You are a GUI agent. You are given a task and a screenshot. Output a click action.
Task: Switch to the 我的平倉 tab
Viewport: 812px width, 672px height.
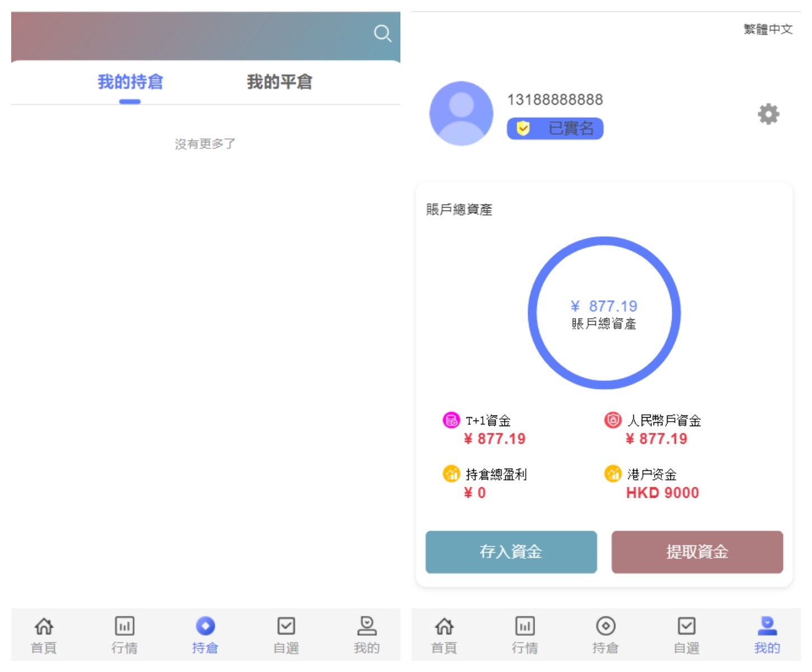280,82
